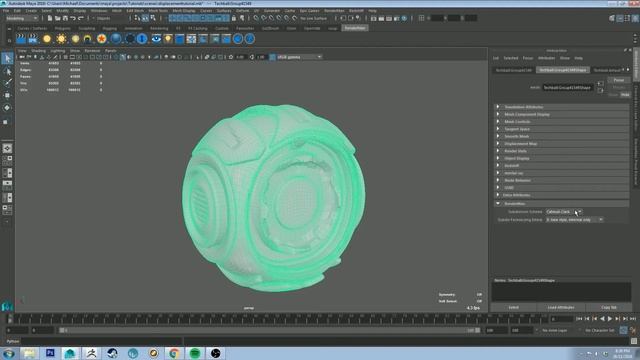This screenshot has width=640, height=360.
Task: Click the Redo arrow icon
Action: pos(81,18)
